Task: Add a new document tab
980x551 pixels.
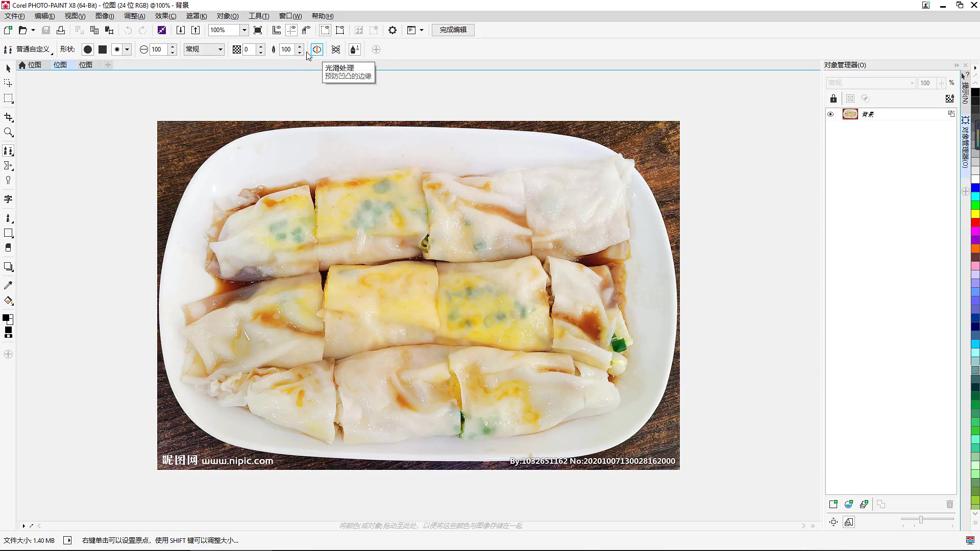Action: click(x=108, y=65)
